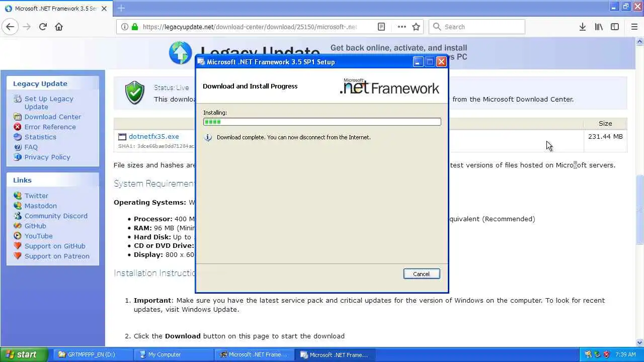Open the browser home page icon

(x=59, y=27)
